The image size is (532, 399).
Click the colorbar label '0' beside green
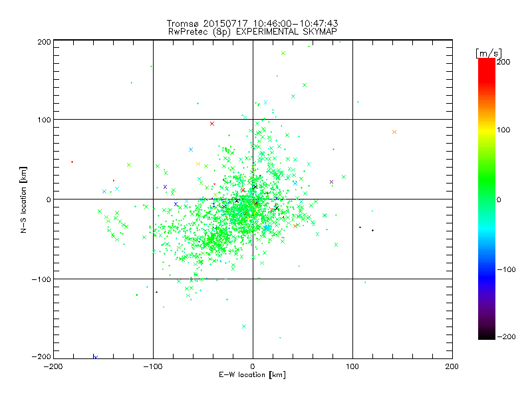pos(499,199)
